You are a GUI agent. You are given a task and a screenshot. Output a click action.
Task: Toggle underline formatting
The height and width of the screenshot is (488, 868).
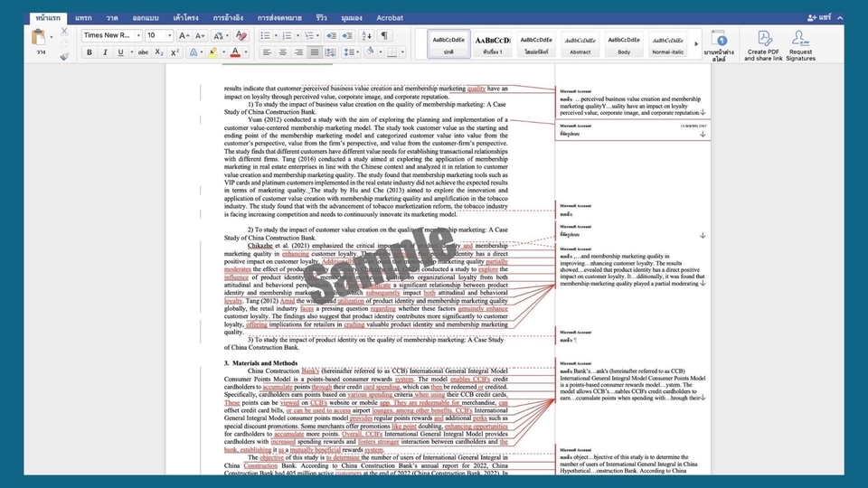pos(120,52)
